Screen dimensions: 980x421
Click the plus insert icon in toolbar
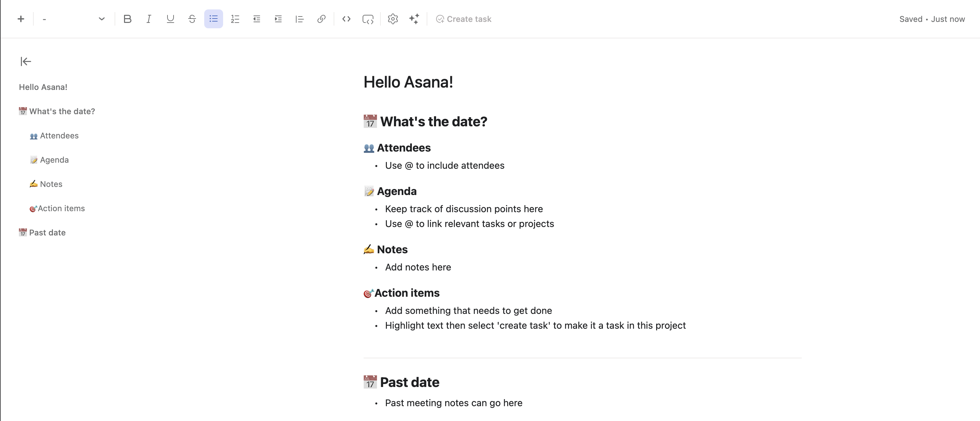[x=21, y=19]
